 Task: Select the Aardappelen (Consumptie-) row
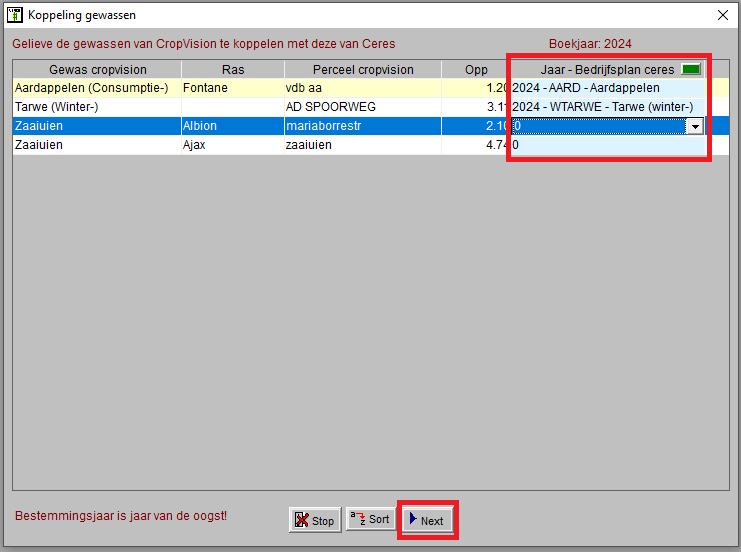(x=370, y=88)
